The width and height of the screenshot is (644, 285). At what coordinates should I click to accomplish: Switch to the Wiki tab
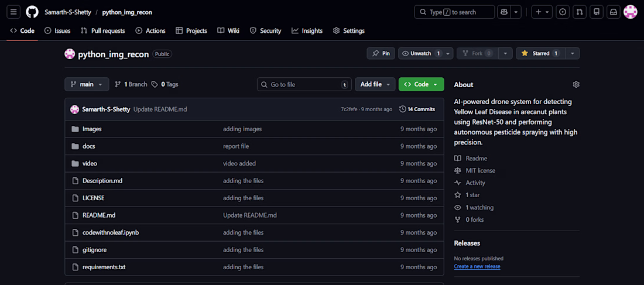point(228,30)
